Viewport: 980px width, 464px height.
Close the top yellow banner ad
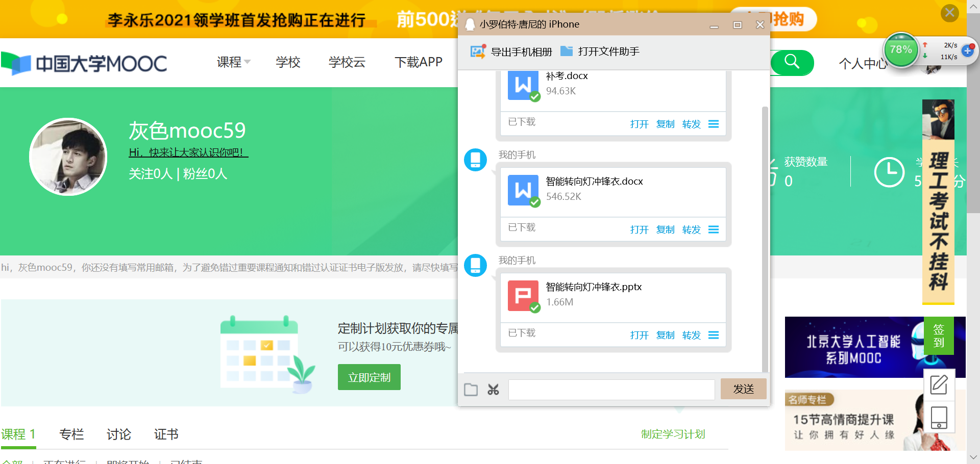click(x=950, y=12)
